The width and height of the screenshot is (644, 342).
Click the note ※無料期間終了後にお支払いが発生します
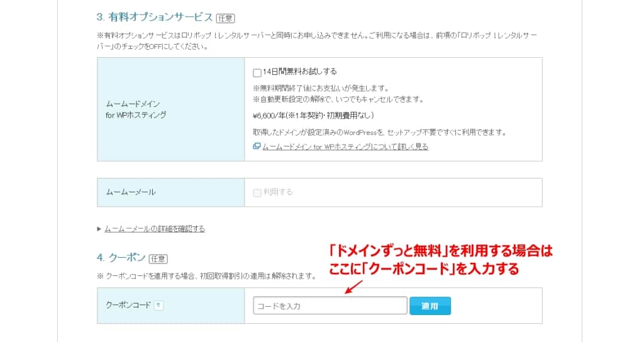pyautogui.click(x=321, y=88)
